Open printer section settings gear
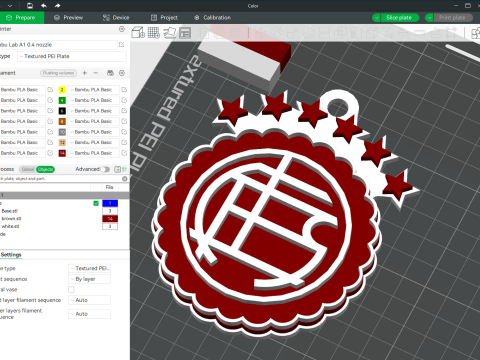The width and height of the screenshot is (480, 360). tap(122, 29)
